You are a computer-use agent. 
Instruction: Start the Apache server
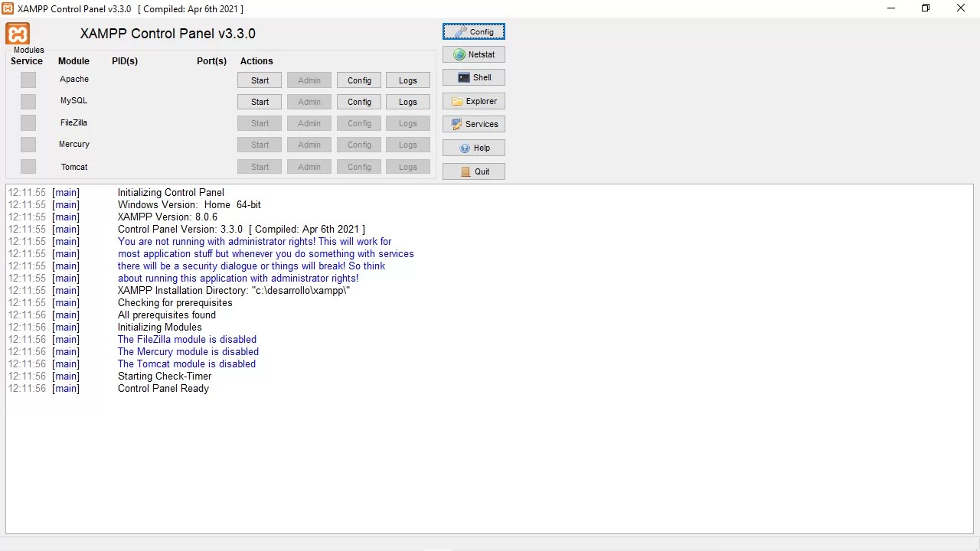tap(260, 80)
